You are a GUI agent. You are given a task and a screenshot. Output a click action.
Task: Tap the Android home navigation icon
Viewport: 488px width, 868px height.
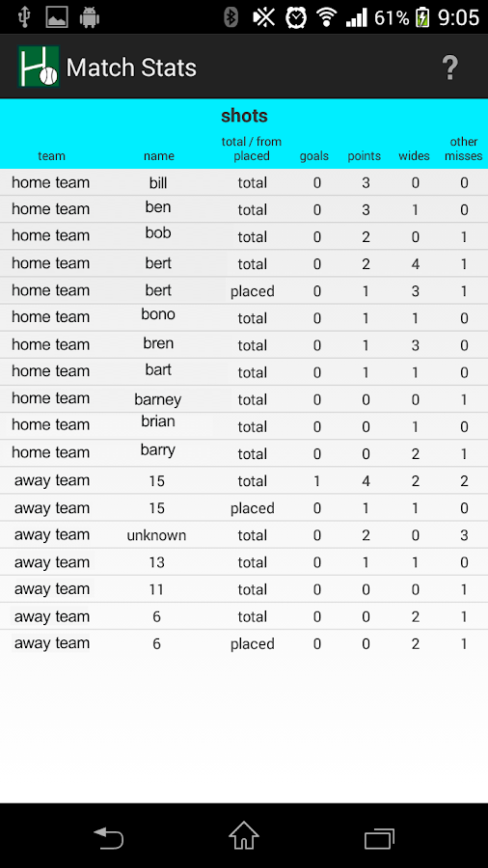point(244,835)
